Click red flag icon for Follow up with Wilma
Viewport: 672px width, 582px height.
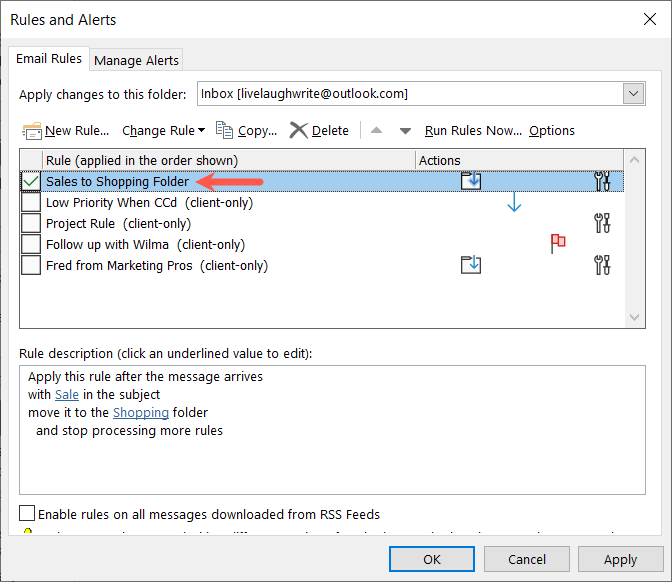(558, 243)
